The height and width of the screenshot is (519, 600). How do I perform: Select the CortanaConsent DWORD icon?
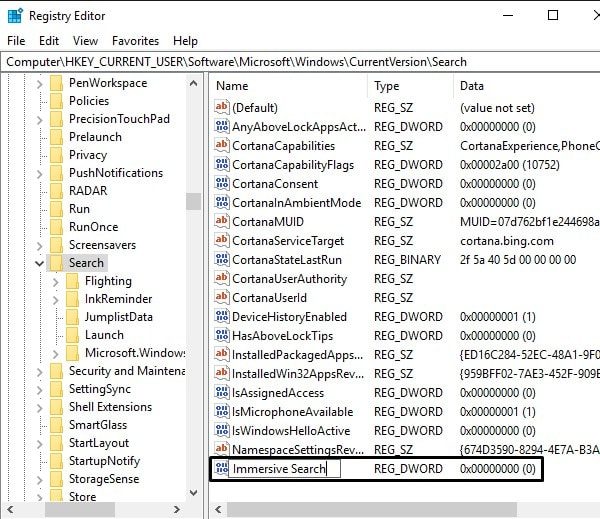(222, 183)
